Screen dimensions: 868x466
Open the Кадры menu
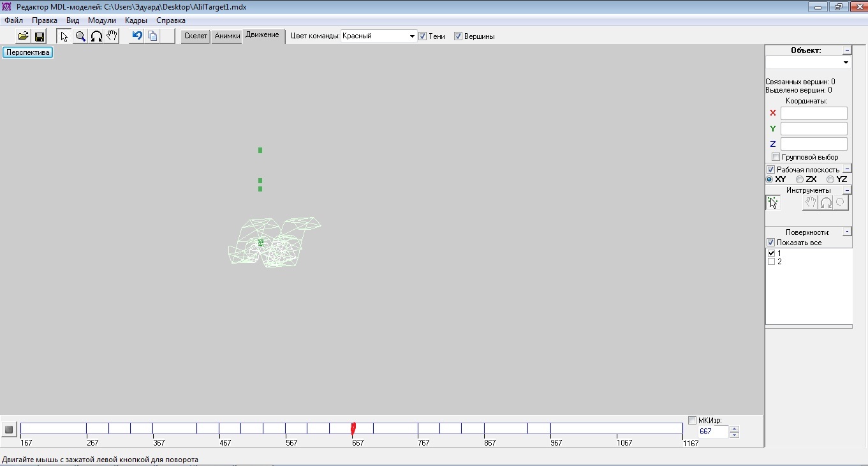tap(136, 20)
